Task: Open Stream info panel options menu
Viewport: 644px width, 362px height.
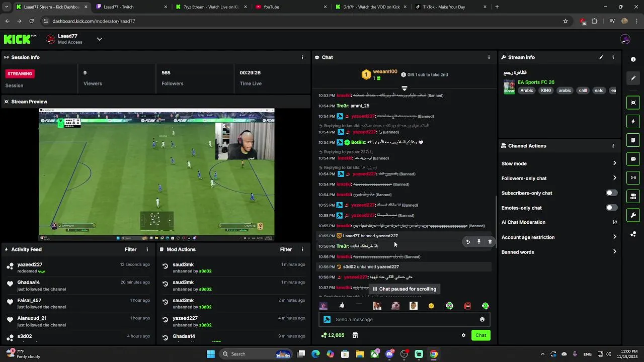Action: tap(613, 57)
